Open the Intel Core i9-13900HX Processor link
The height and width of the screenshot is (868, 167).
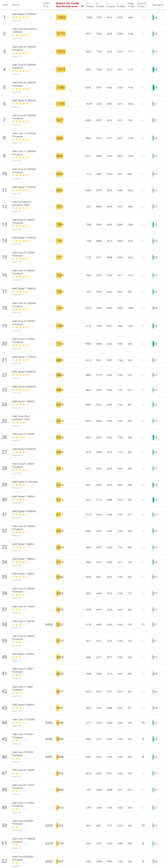(x=24, y=84)
